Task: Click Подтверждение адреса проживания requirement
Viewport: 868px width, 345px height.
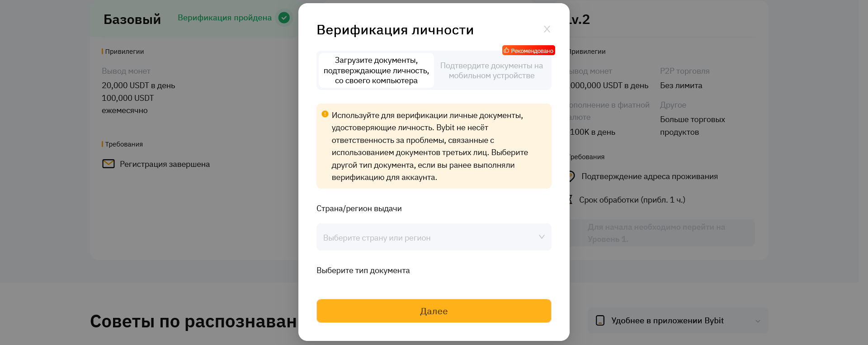Action: pos(650,176)
